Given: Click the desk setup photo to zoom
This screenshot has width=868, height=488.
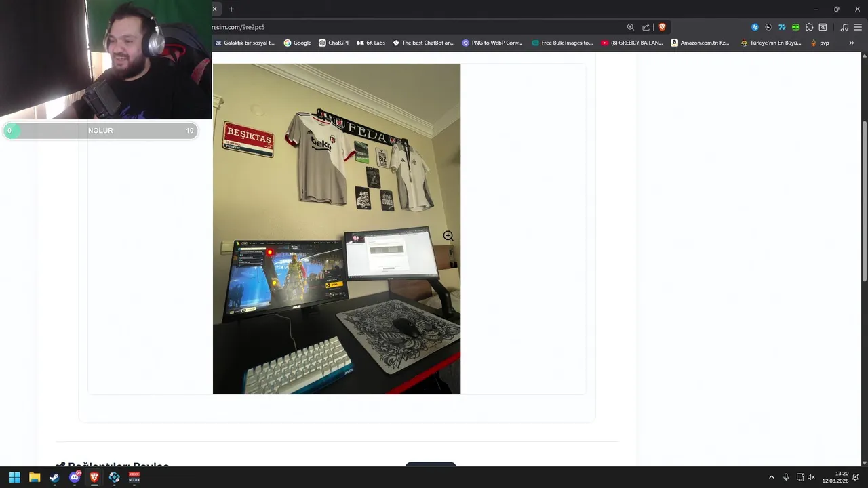Looking at the screenshot, I should (336, 229).
